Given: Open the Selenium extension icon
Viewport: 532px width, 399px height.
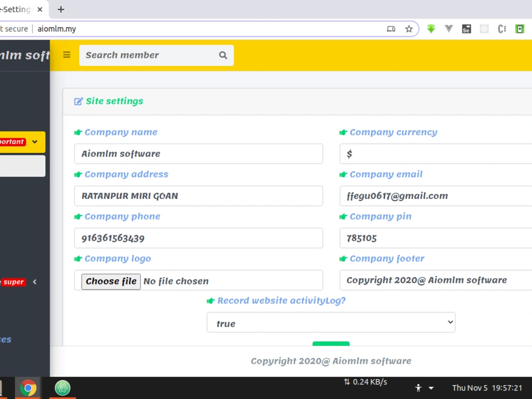Looking at the screenshot, I should 467,29.
